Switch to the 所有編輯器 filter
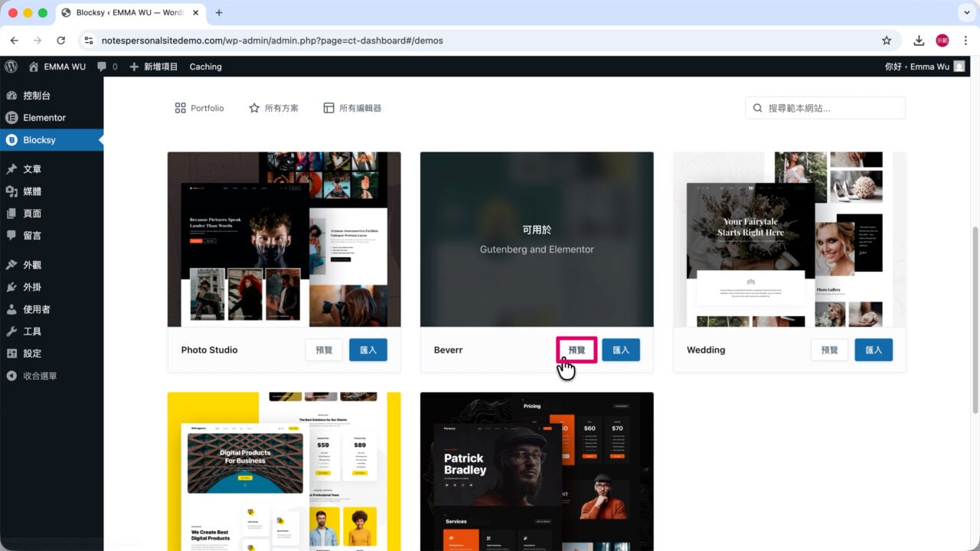980x551 pixels. coord(352,108)
